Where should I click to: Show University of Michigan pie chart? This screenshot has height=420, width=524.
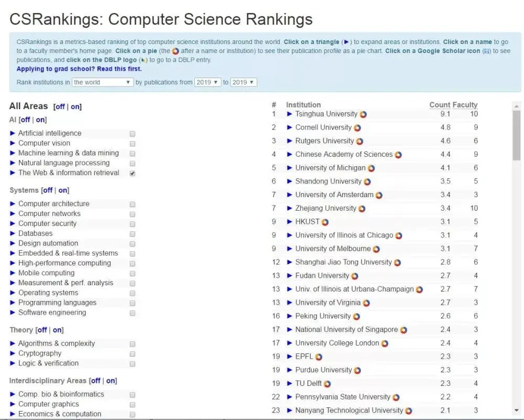coord(372,168)
